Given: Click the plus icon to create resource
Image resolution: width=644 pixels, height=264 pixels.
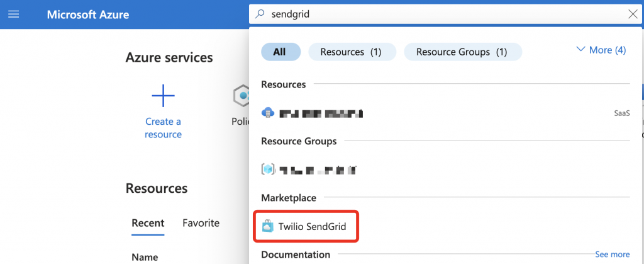Looking at the screenshot, I should pos(163,96).
